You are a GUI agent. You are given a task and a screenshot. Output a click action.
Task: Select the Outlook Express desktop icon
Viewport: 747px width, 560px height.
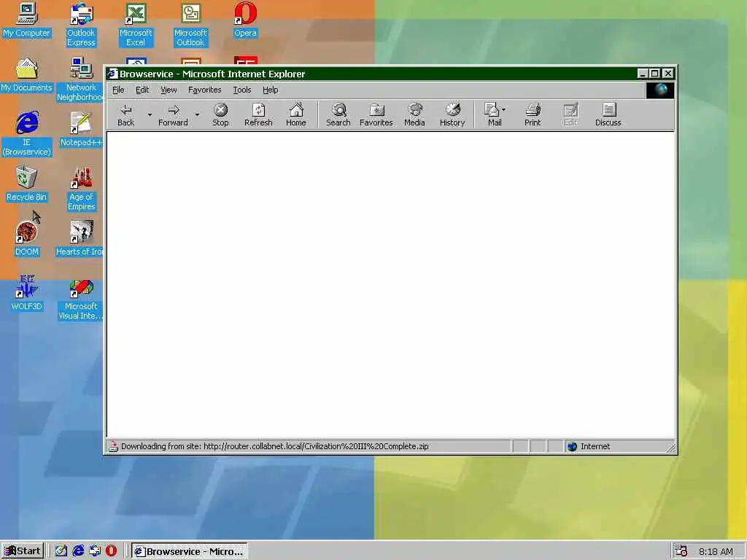(82, 25)
